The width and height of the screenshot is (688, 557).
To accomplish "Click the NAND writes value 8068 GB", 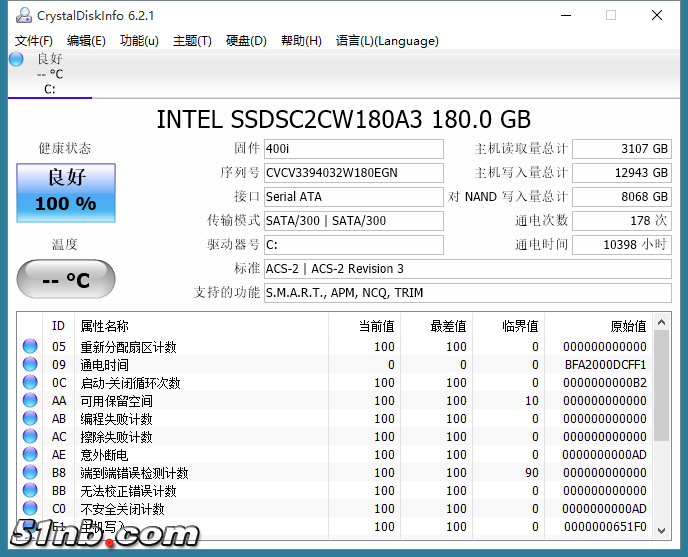I will 622,197.
